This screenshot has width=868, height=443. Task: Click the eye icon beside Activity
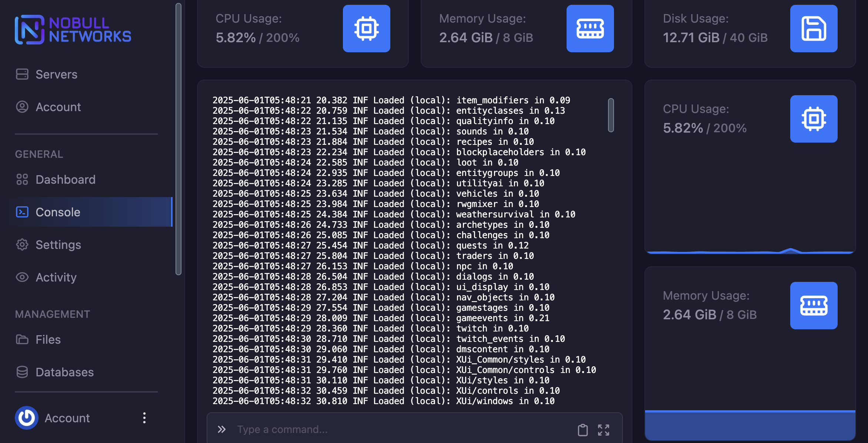(x=22, y=277)
